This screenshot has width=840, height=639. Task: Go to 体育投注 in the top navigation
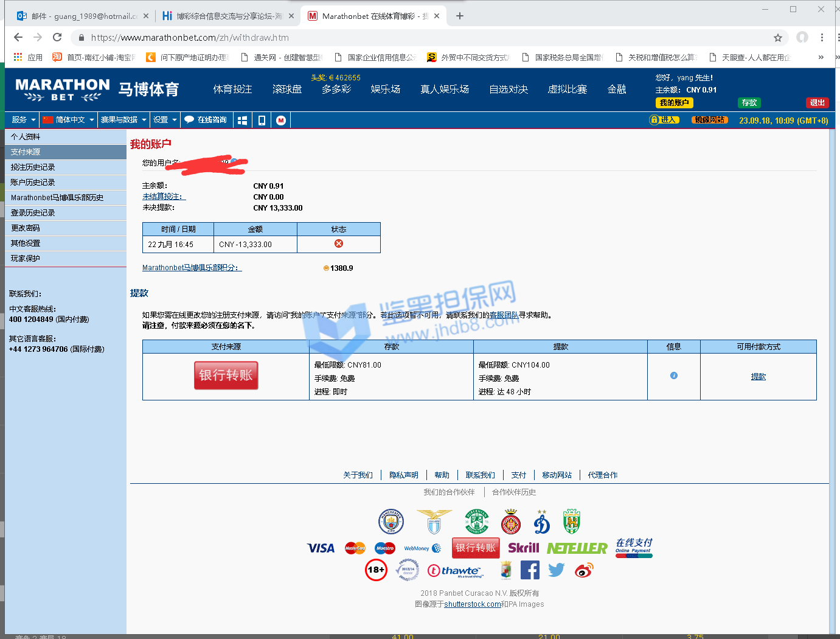pyautogui.click(x=232, y=89)
